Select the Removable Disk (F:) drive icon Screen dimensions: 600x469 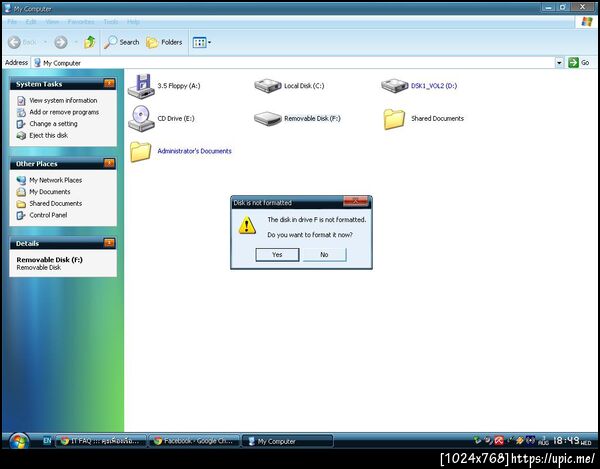click(x=268, y=119)
